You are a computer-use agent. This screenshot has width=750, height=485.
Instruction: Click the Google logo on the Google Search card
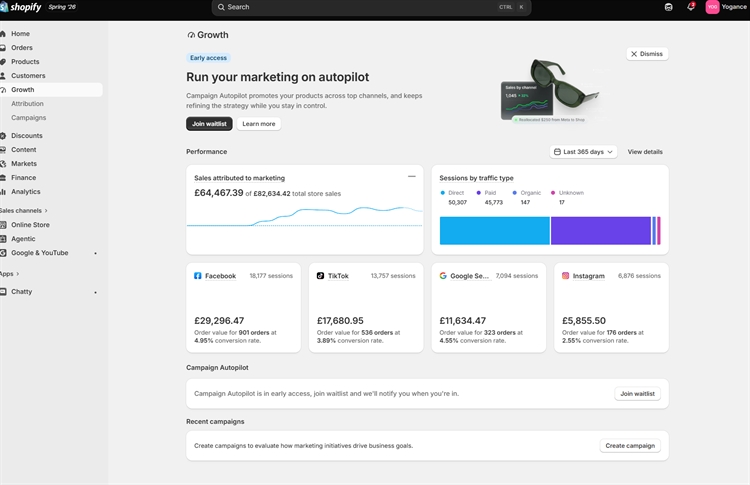coord(443,276)
